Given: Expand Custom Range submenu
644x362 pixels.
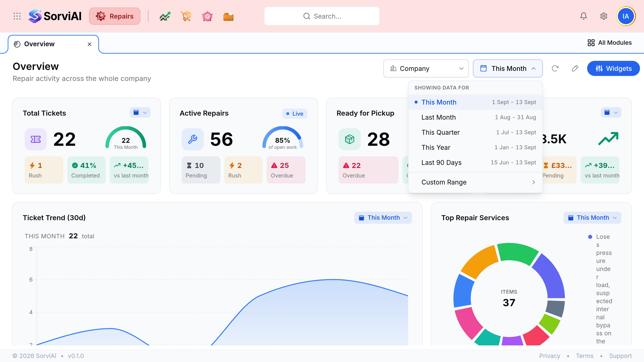Looking at the screenshot, I should point(475,182).
